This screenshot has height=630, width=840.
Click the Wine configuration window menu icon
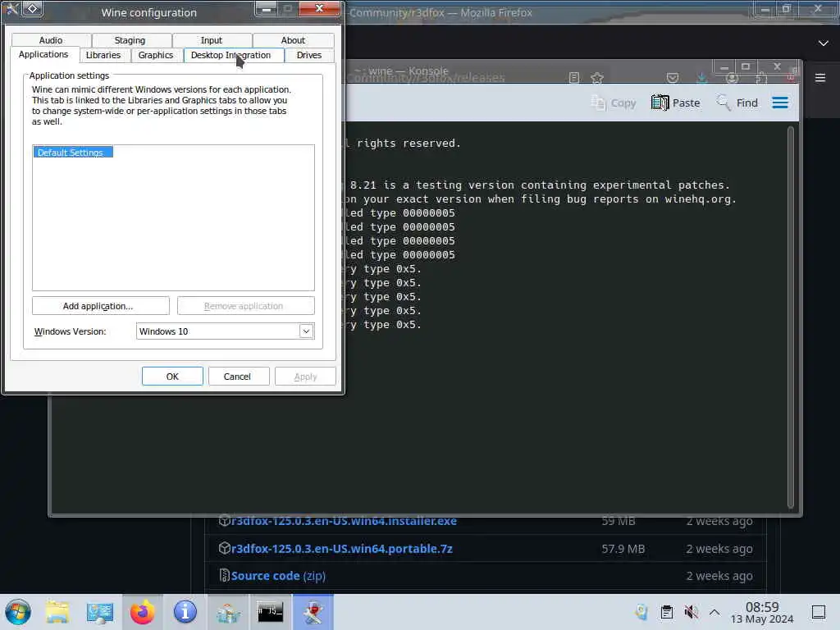[11, 8]
